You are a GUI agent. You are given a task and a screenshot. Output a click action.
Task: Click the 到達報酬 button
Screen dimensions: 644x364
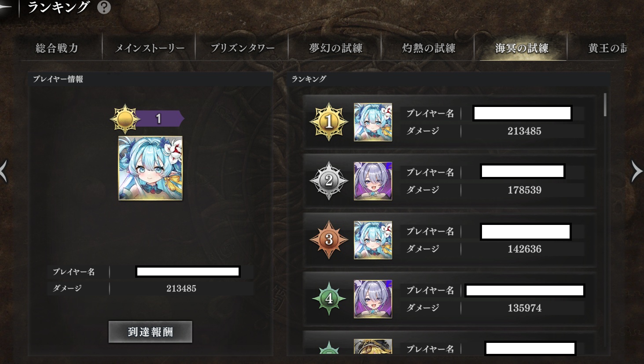click(151, 332)
